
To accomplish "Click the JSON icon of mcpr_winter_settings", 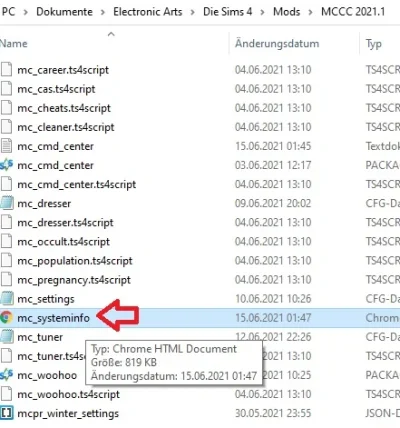I will [x=6, y=413].
